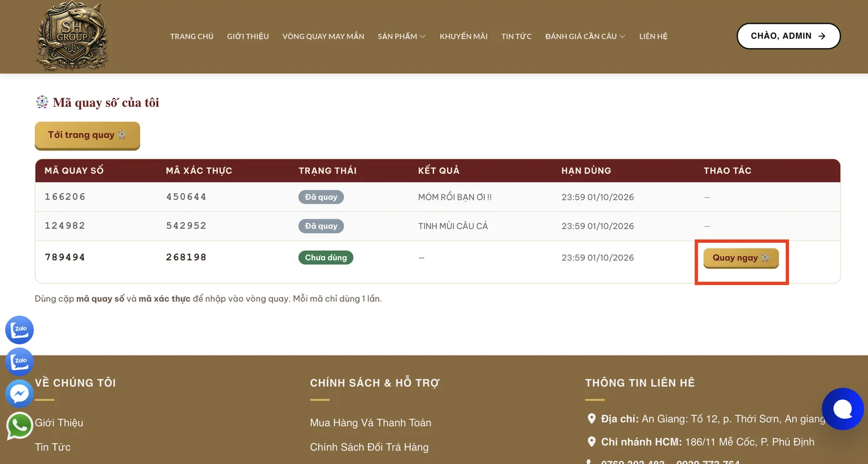Screen dimensions: 868x464
Task: Click spin code 166206
Action: [65, 196]
